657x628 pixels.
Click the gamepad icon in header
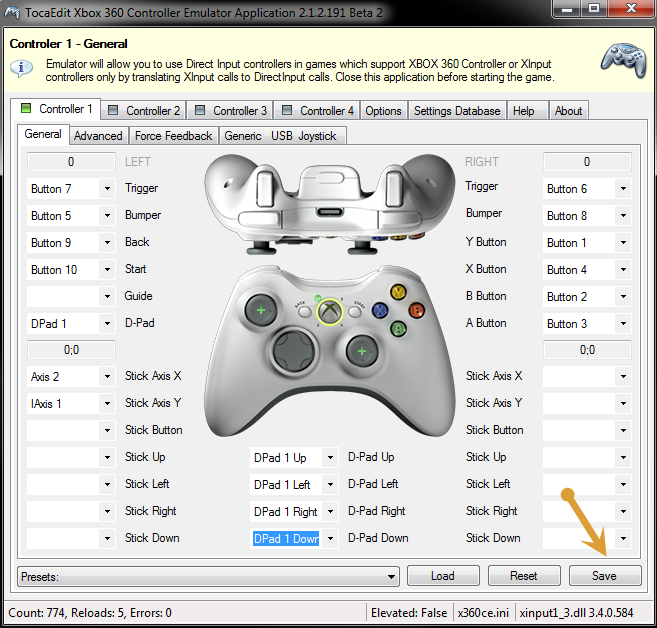623,59
